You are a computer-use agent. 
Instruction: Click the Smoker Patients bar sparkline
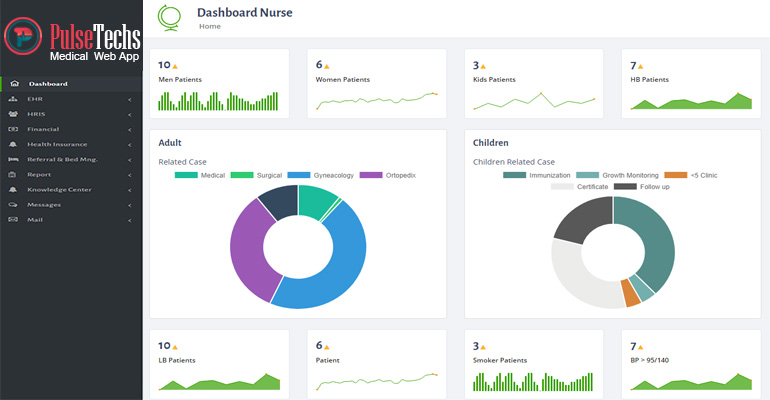click(533, 382)
